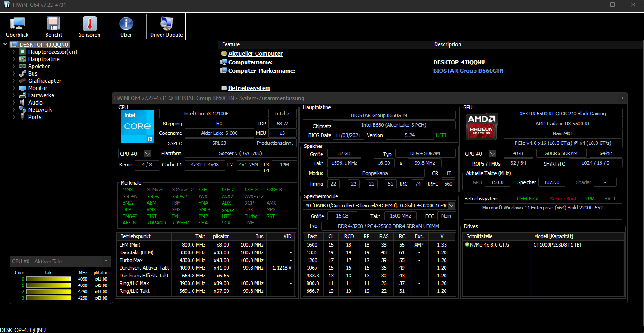
Task: Click the Intel B660 chipset field
Action: pos(393,125)
